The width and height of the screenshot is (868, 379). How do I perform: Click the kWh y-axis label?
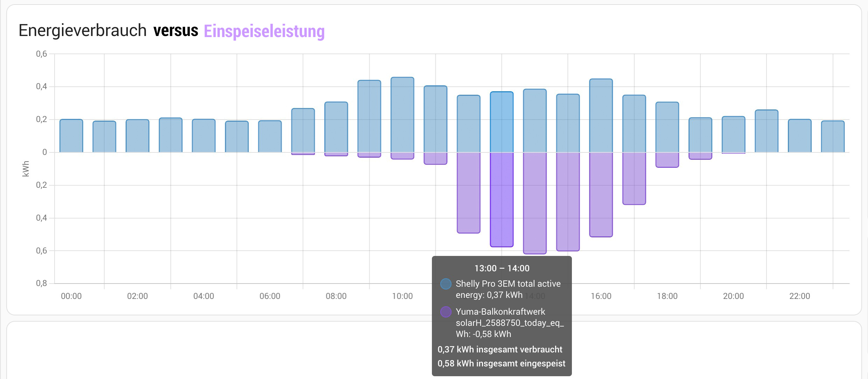[x=26, y=169]
